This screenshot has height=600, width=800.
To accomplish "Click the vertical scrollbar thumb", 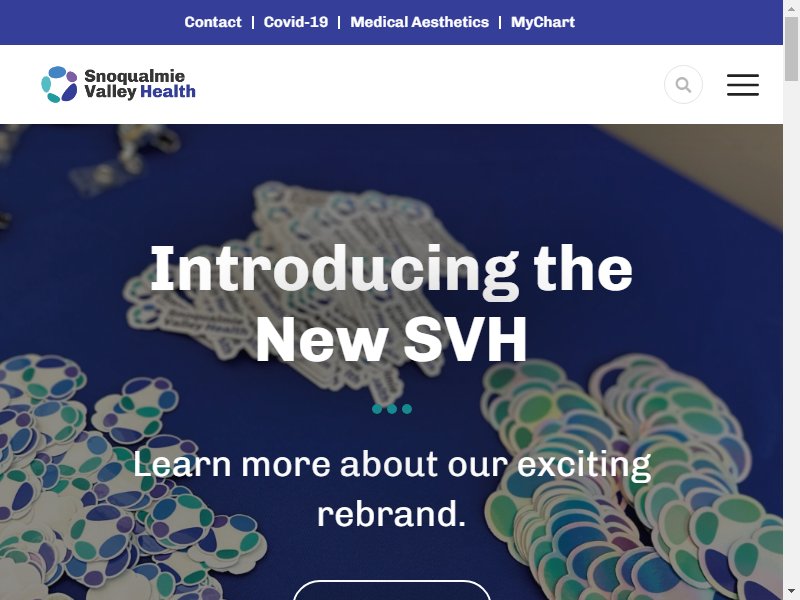I will coord(791,48).
